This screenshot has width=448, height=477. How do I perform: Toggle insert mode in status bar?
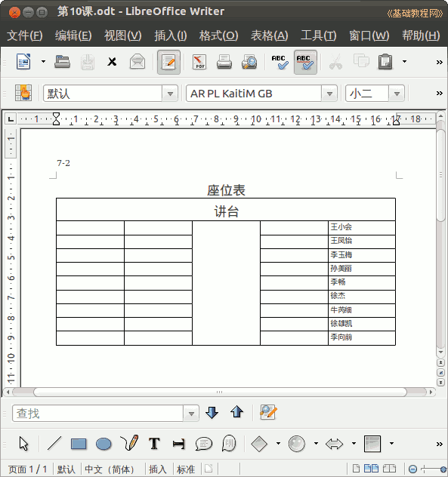coord(158,469)
